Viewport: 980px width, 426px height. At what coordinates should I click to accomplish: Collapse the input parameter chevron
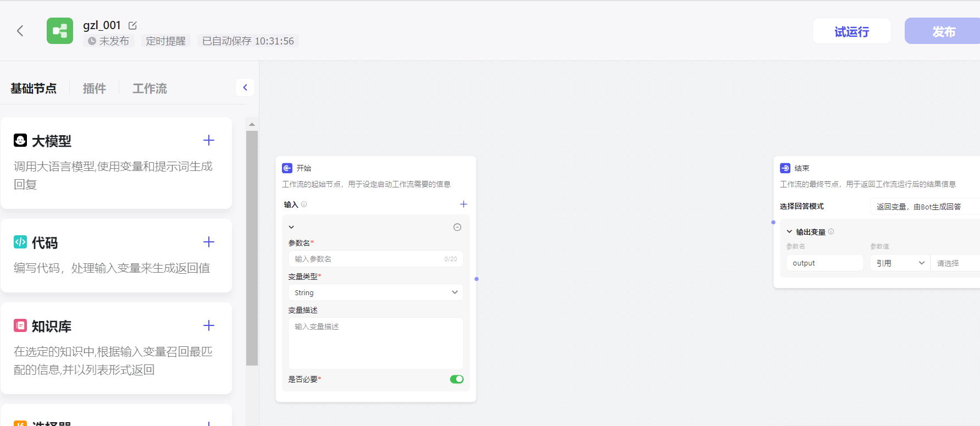292,227
